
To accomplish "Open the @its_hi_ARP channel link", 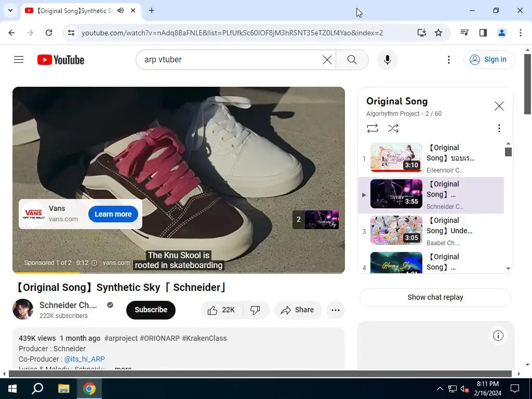I will coord(85,359).
